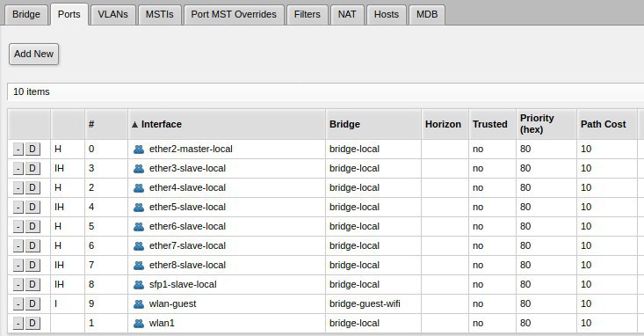Remove ether8-slave-local port with minus button

[18, 266]
